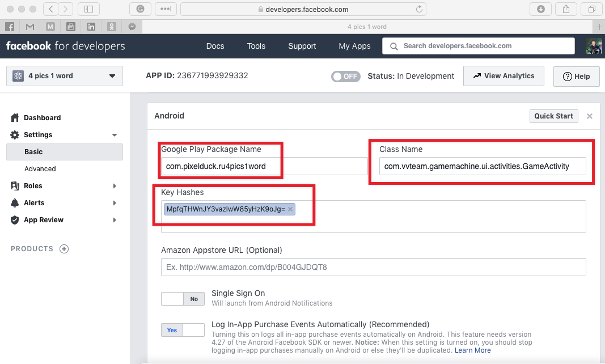Screen dimensions: 605x364
Task: Click the Grammarly extension icon
Action: pyautogui.click(x=140, y=9)
